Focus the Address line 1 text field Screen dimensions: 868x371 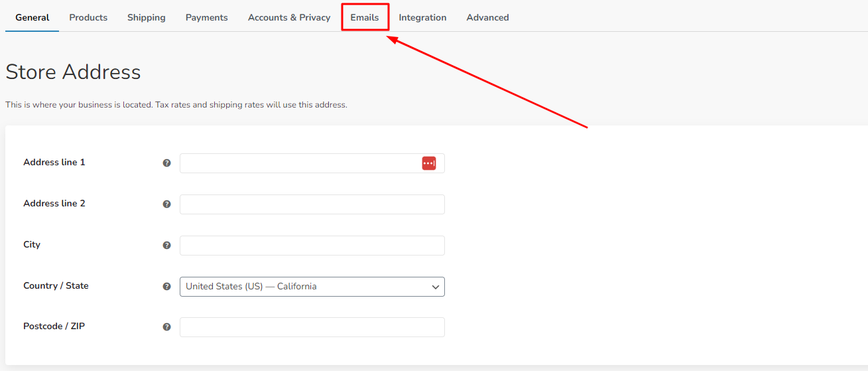click(298, 163)
